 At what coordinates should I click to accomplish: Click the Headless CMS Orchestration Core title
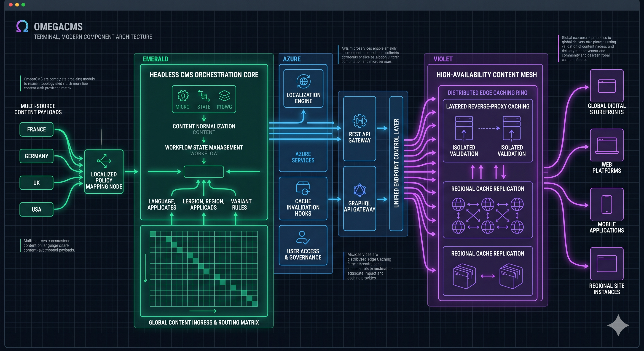pos(204,75)
